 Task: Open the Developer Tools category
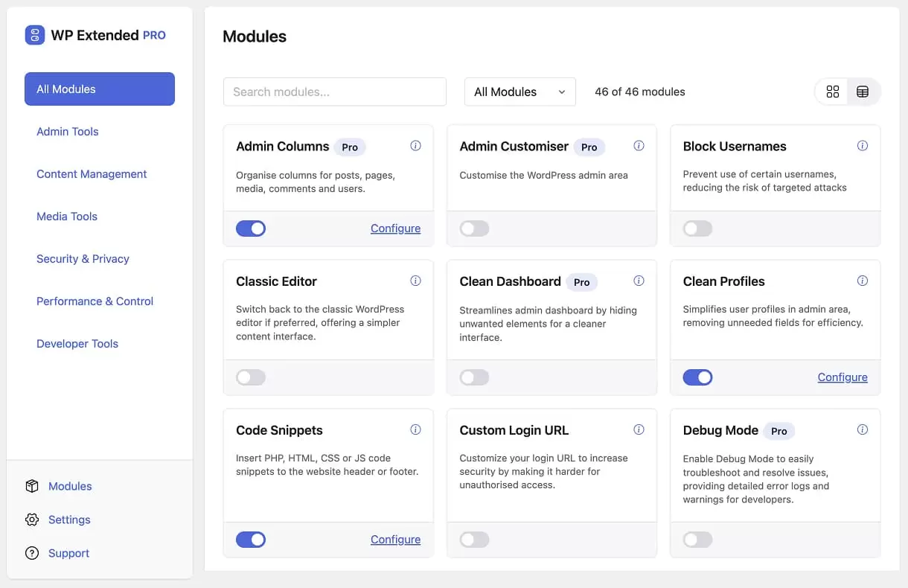(77, 343)
